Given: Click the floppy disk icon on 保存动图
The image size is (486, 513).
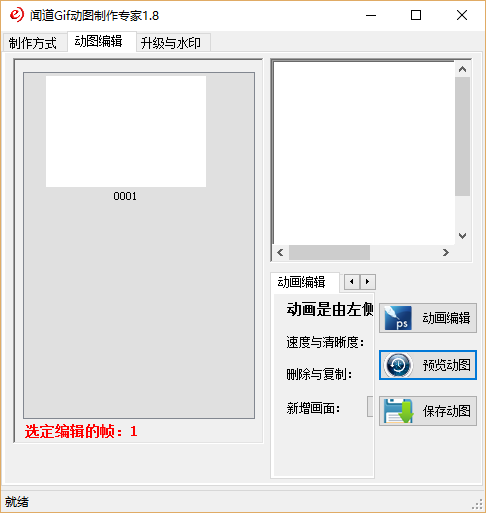Looking at the screenshot, I should click(398, 411).
